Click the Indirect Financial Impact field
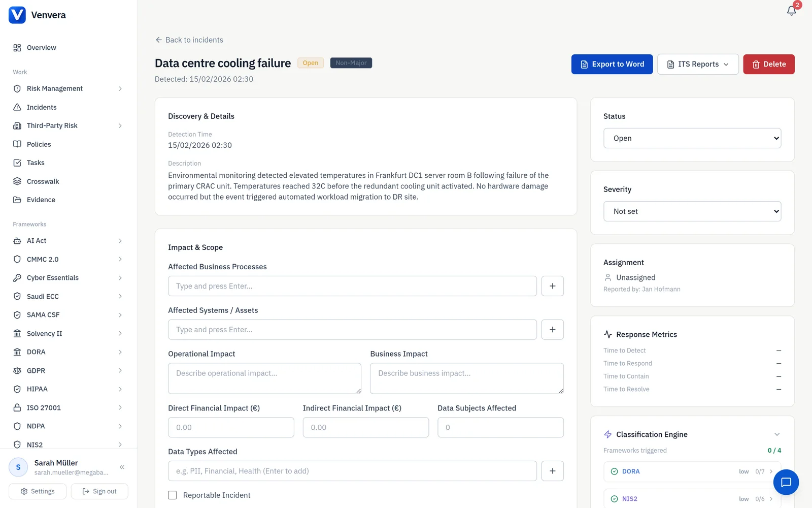This screenshot has width=812, height=508. 366,427
